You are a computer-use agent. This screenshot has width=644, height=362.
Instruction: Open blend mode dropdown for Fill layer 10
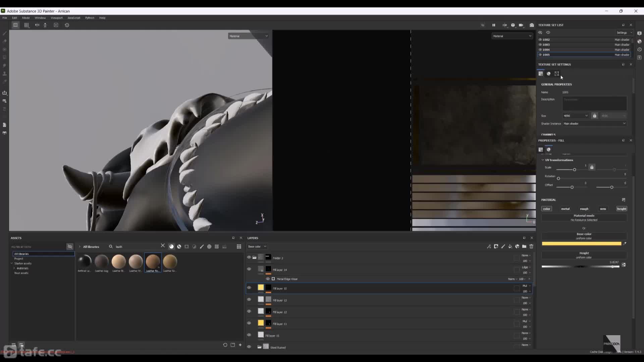(526, 286)
